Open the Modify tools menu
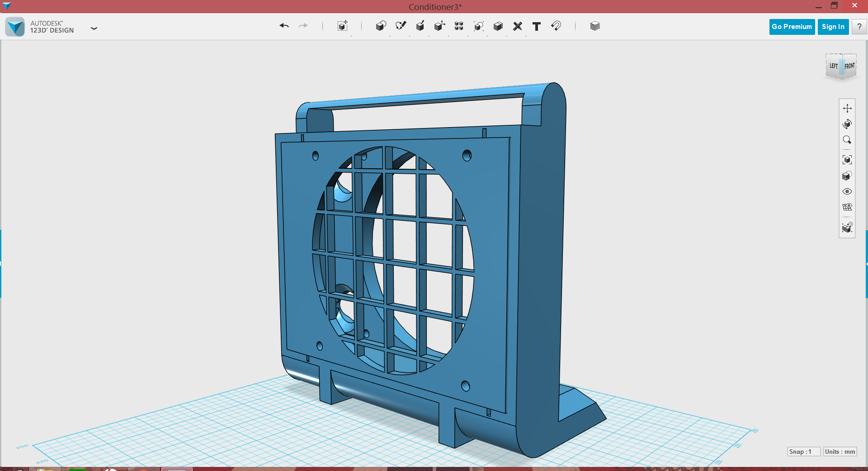868x471 pixels. (x=439, y=26)
